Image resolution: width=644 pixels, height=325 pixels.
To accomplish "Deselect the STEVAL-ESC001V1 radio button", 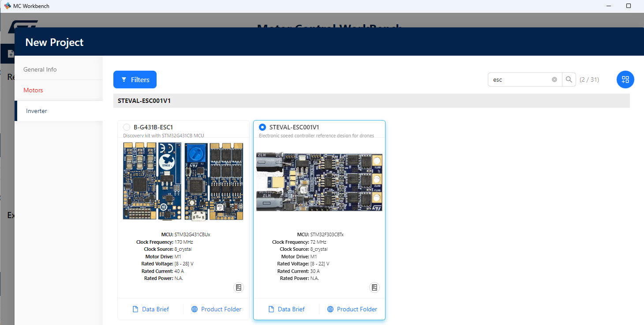I will 262,127.
